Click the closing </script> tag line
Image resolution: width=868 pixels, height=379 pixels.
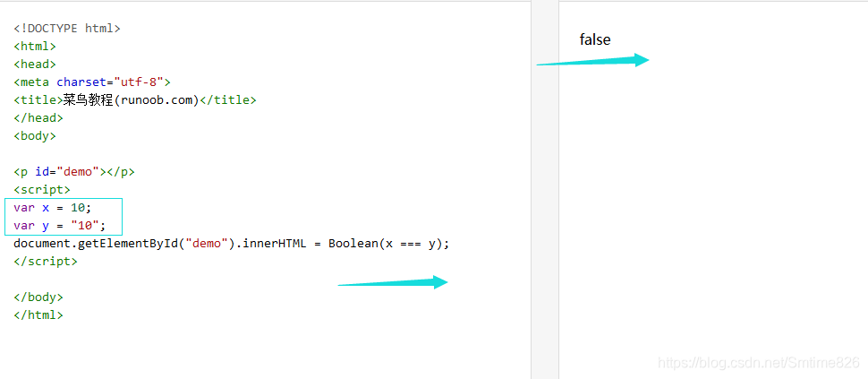[46, 262]
